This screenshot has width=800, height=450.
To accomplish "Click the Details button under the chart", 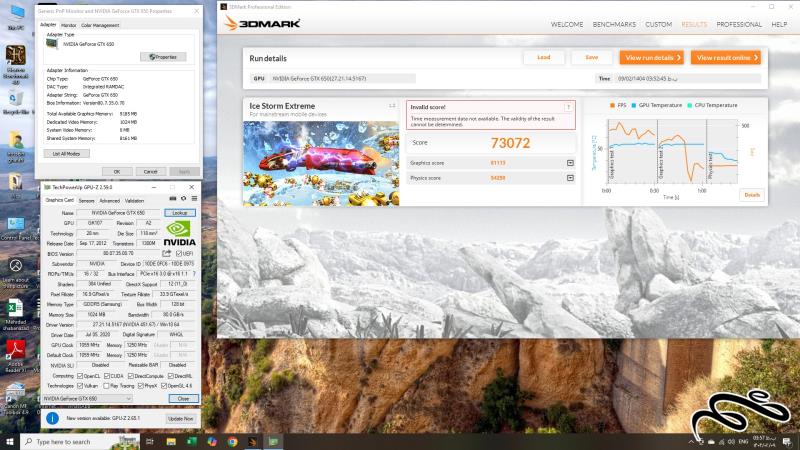I will pyautogui.click(x=752, y=195).
